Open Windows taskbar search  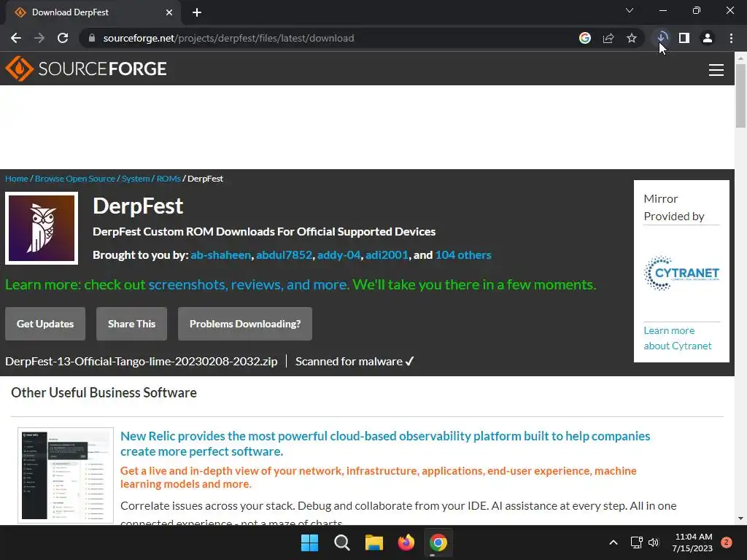tap(341, 542)
